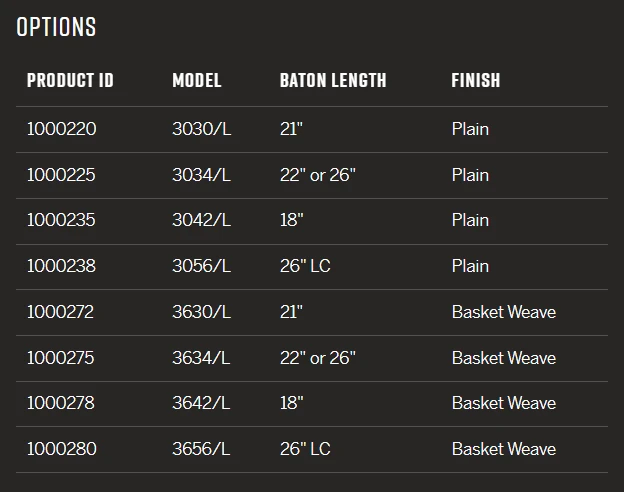The image size is (624, 492).
Task: Click the PRODUCT ID column header
Action: point(70,81)
